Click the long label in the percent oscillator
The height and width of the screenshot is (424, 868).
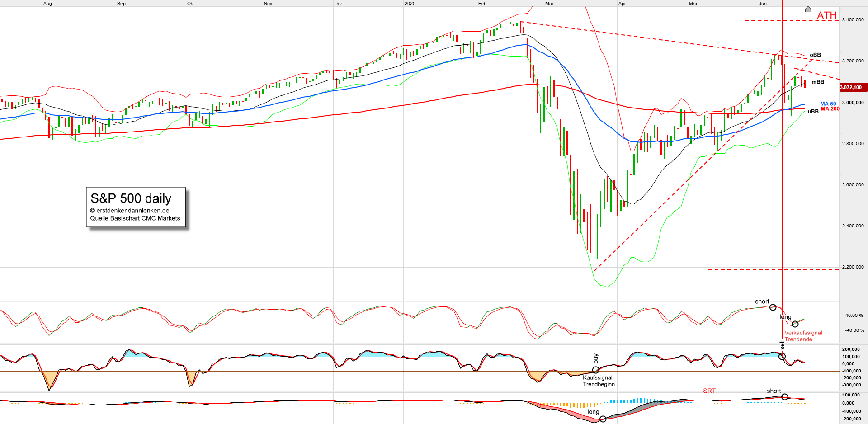coord(785,317)
